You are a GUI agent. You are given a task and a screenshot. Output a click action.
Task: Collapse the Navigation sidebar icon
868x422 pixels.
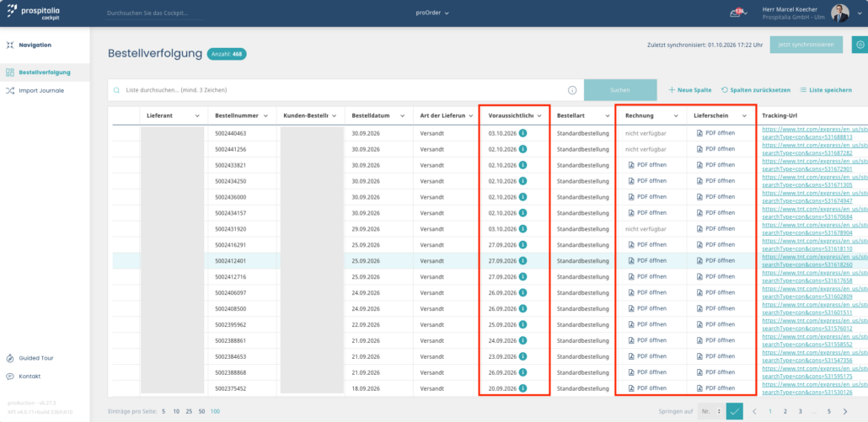10,45
